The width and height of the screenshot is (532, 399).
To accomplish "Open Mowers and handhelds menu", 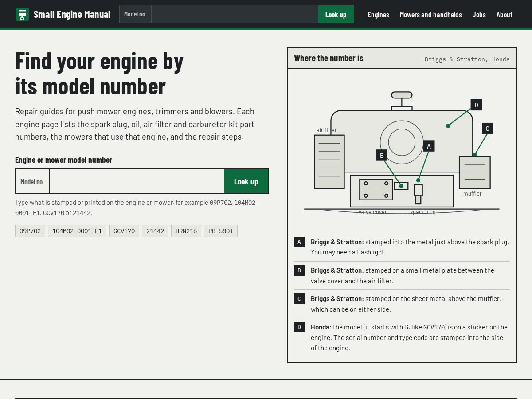I will click(431, 15).
